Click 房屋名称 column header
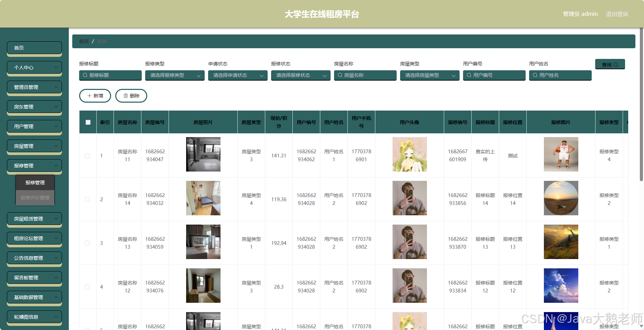The width and height of the screenshot is (644, 330). 127,122
